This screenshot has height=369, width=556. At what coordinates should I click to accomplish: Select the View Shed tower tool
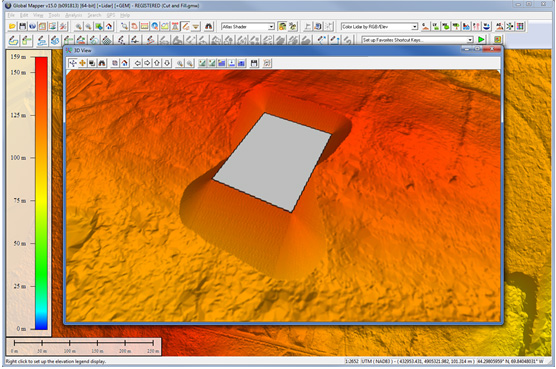click(175, 26)
